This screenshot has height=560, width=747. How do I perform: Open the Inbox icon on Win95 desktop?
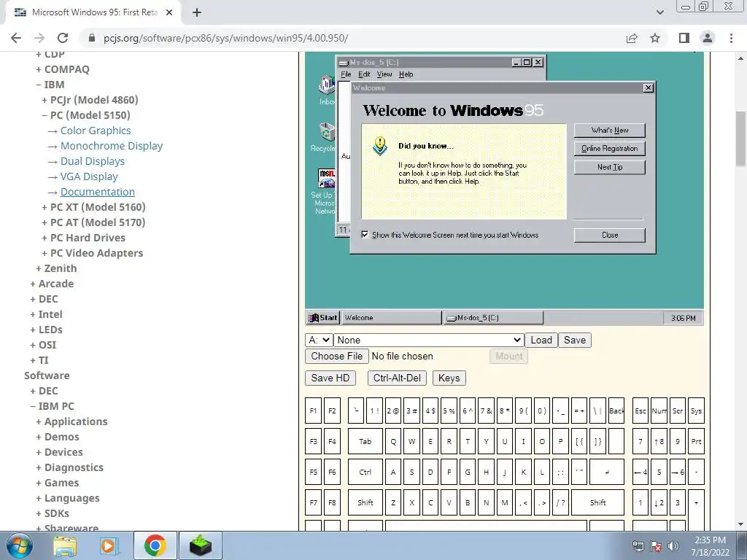(327, 90)
